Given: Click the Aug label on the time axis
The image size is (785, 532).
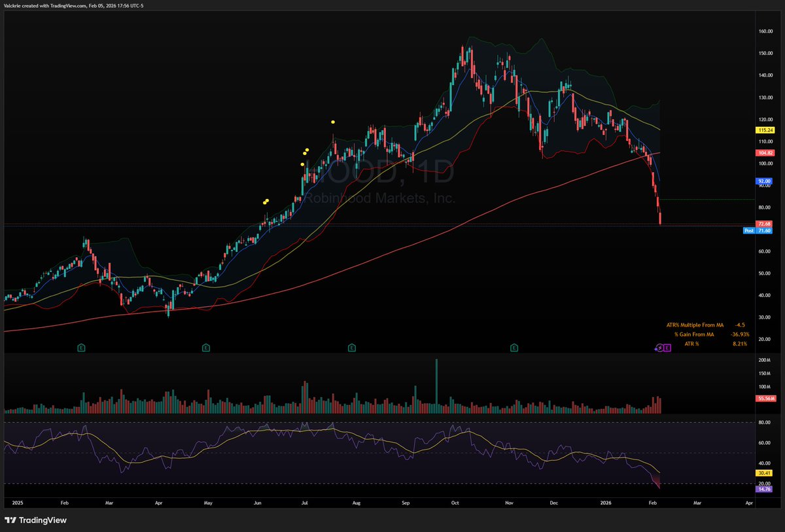Looking at the screenshot, I should pos(357,503).
